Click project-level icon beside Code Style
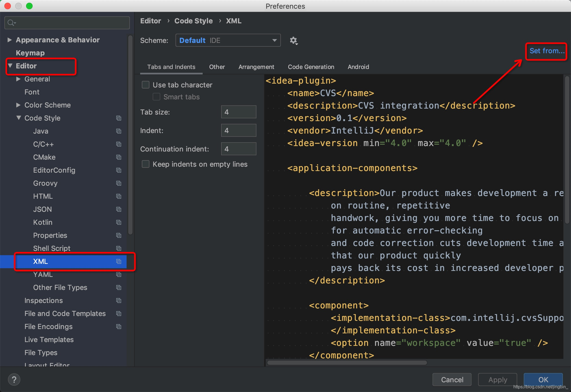Image resolution: width=571 pixels, height=392 pixels. pyautogui.click(x=119, y=118)
